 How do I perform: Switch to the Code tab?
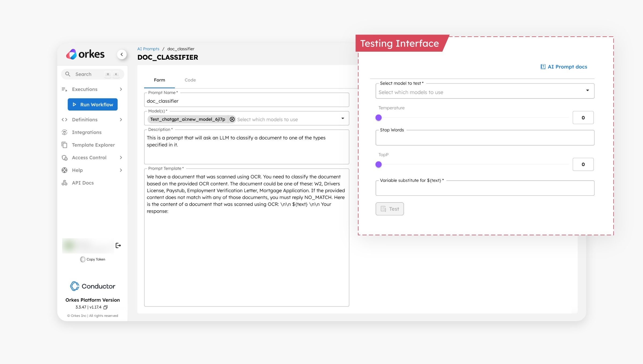click(x=190, y=80)
